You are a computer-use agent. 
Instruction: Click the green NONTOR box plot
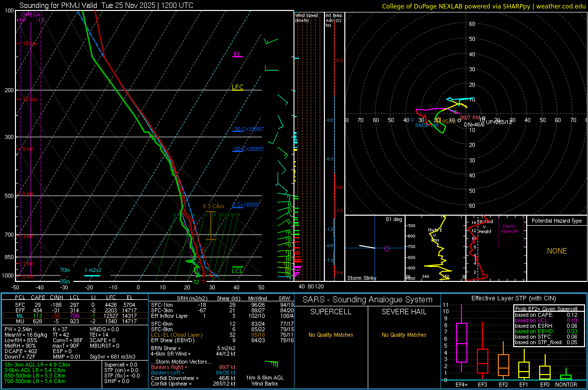(x=566, y=377)
